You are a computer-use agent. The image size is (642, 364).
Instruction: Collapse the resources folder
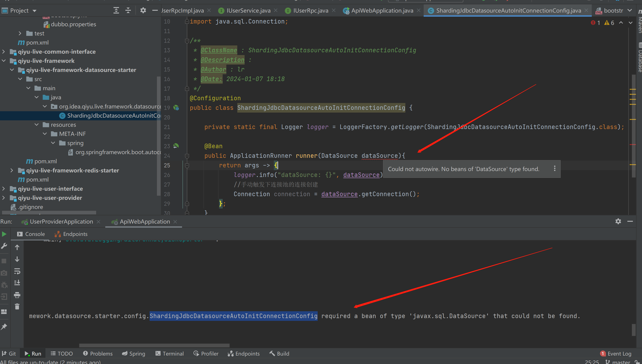pos(37,124)
